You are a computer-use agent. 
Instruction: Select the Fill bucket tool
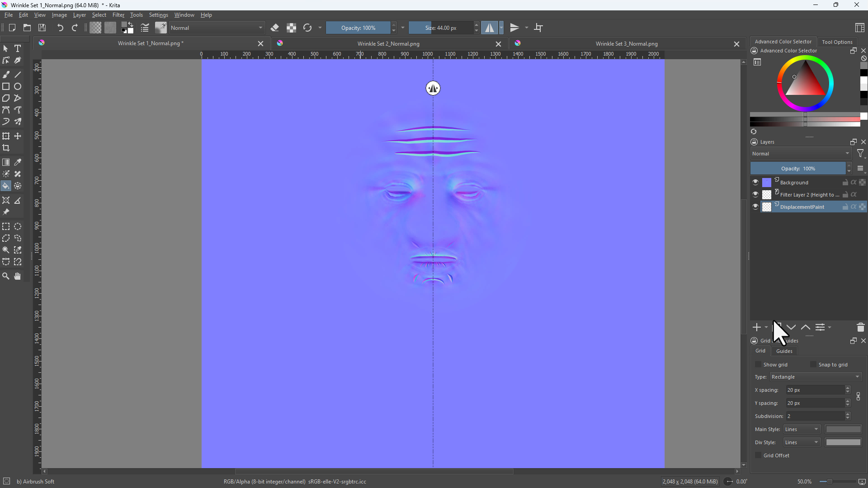click(6, 186)
